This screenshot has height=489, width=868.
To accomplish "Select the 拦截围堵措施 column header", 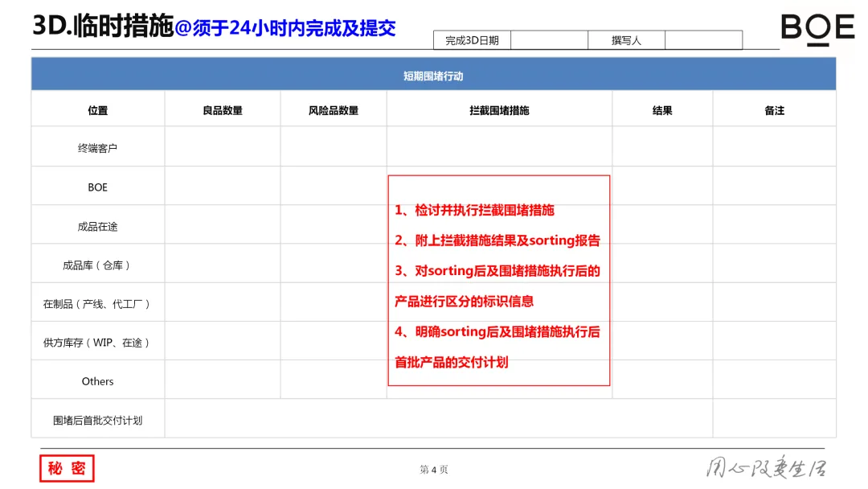I will coord(499,110).
